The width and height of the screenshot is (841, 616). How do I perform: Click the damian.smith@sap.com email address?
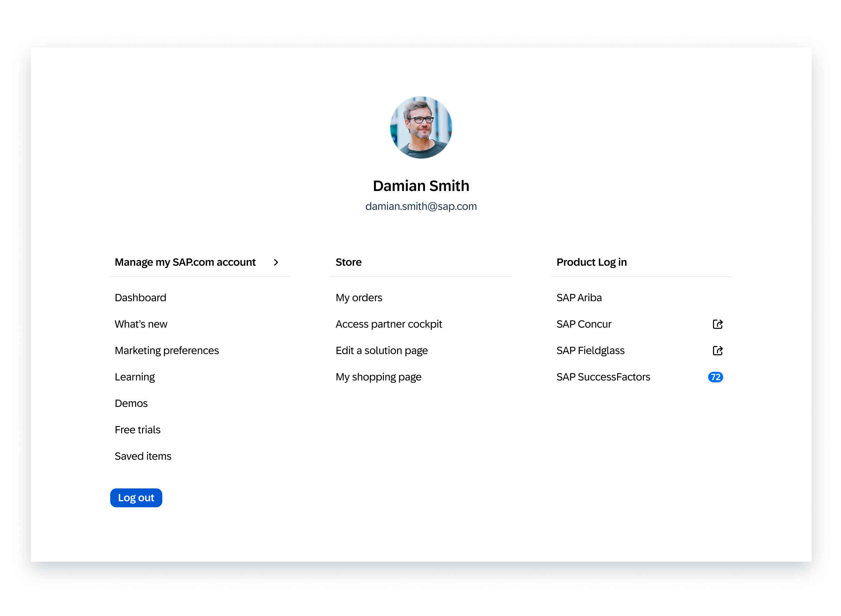[x=421, y=206]
